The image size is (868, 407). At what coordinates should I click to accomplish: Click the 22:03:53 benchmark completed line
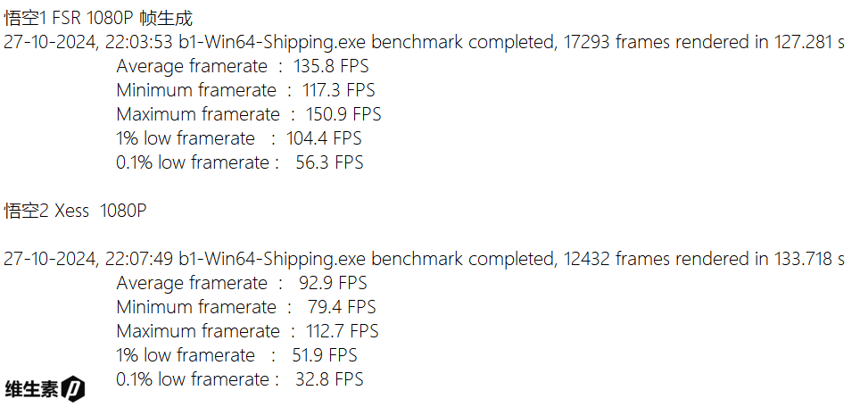[x=424, y=42]
